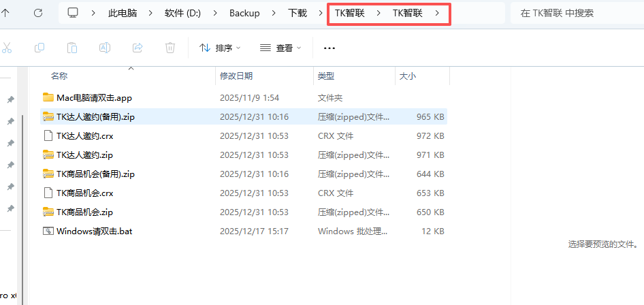This screenshot has width=644, height=305.
Task: Click the refresh icon in address bar
Action: [38, 13]
